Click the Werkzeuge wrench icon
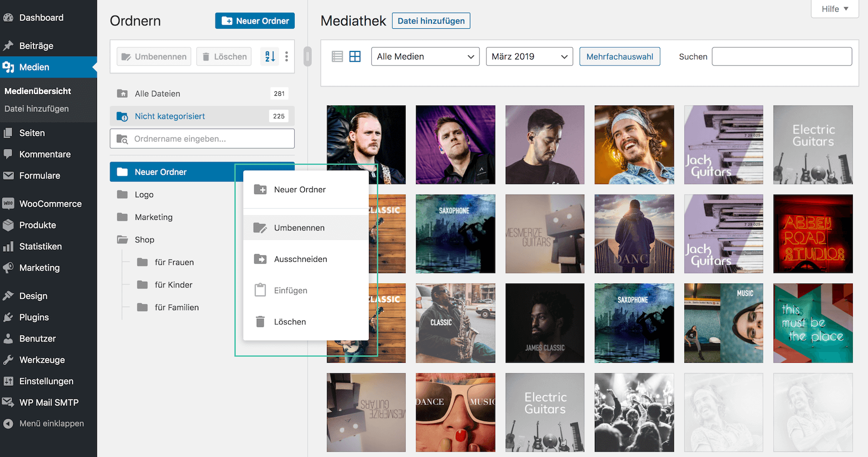The height and width of the screenshot is (457, 868). (x=8, y=360)
